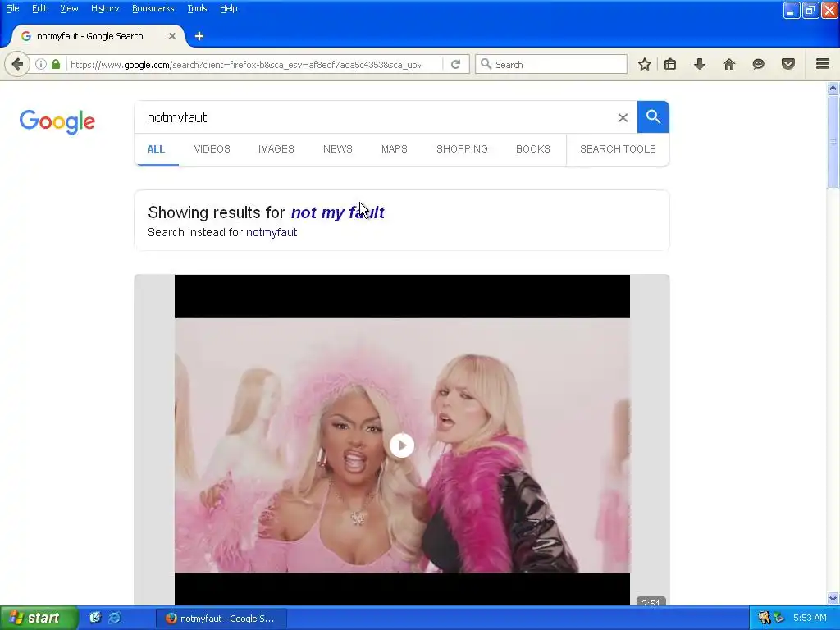Click the vertical scrollbar thumb
The image size is (840, 630).
click(x=833, y=141)
